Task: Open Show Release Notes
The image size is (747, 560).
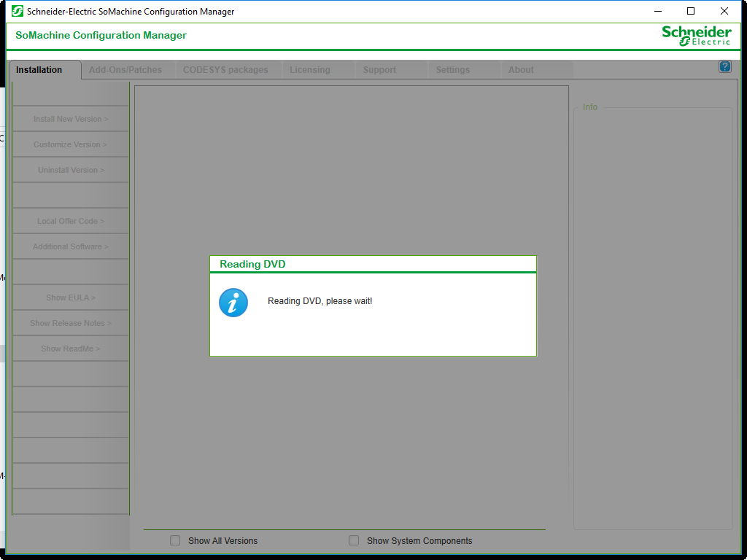Action: point(71,323)
